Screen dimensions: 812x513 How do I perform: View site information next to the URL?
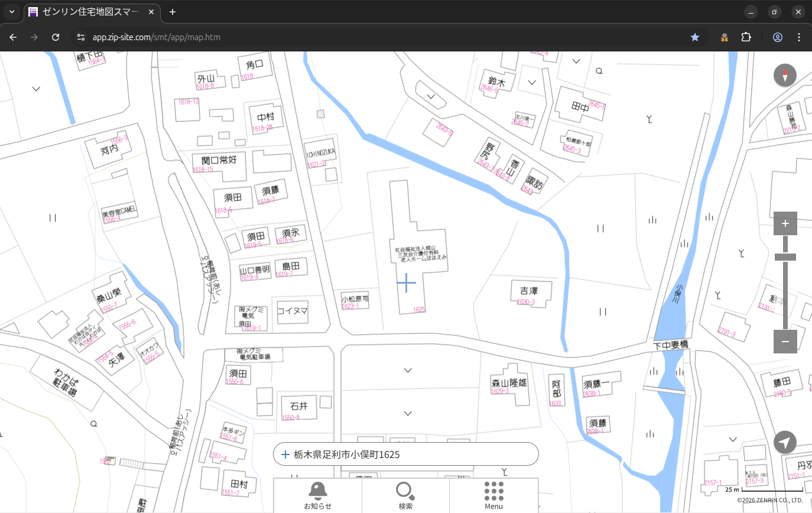tap(80, 37)
